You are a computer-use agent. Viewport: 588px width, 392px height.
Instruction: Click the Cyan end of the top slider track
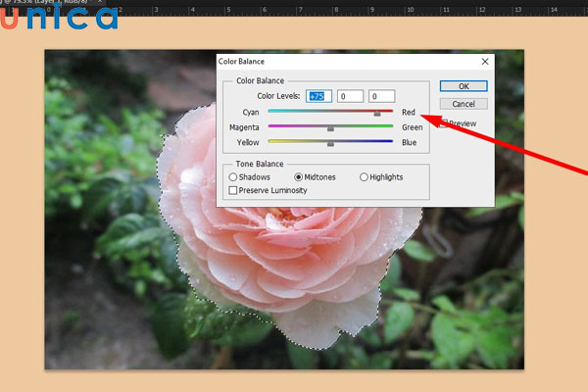pos(270,113)
